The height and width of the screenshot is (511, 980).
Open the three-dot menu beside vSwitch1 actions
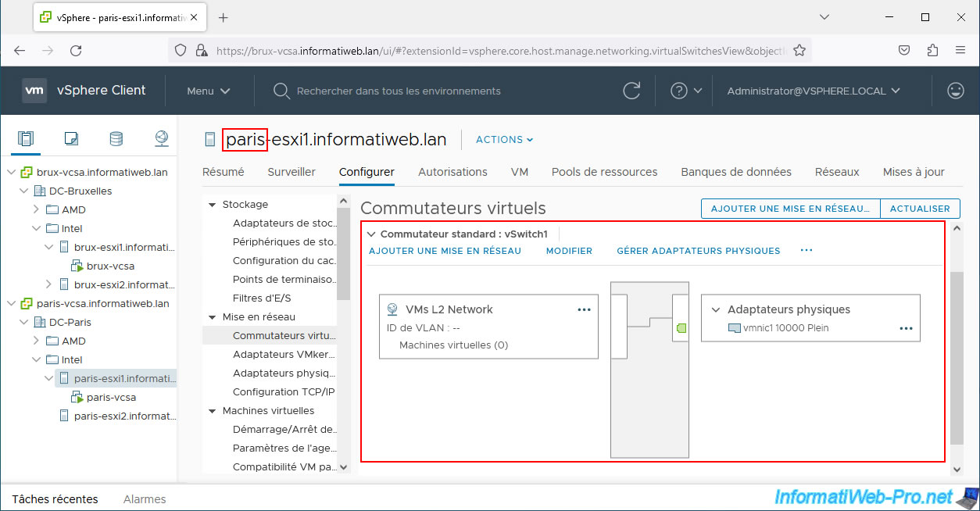pyautogui.click(x=807, y=251)
